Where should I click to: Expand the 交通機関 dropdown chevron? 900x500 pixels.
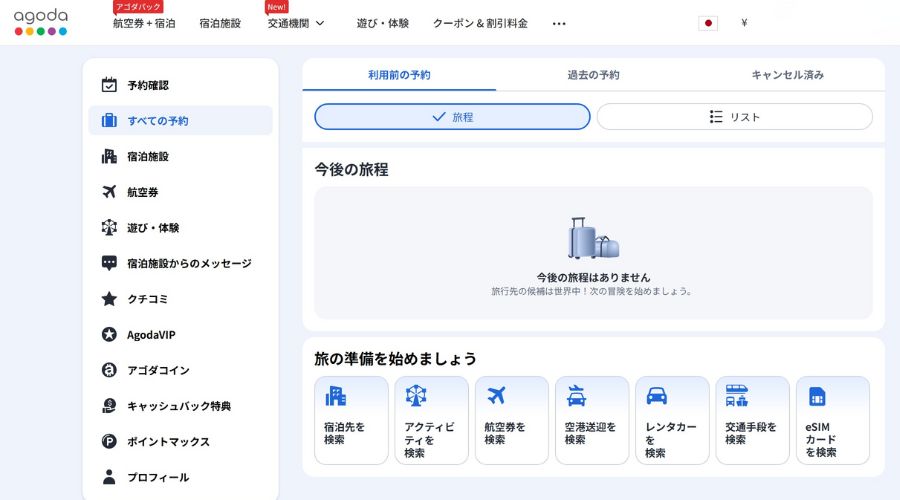coord(320,24)
